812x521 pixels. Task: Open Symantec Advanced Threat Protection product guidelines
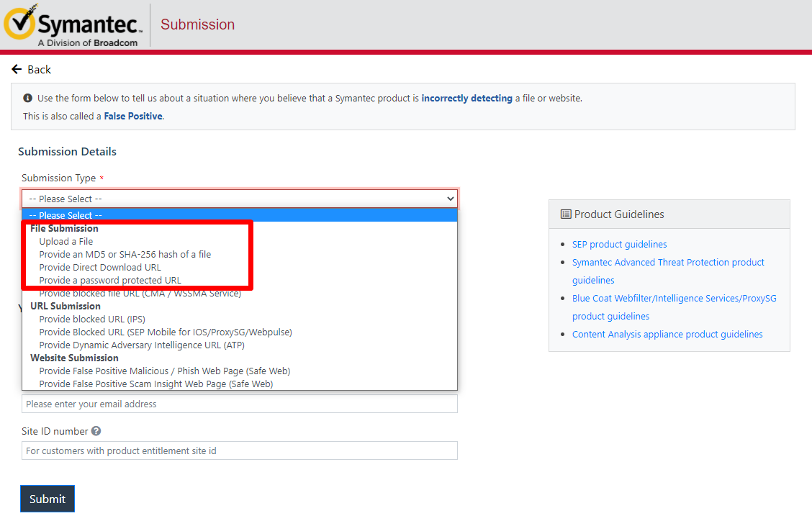[x=668, y=271]
